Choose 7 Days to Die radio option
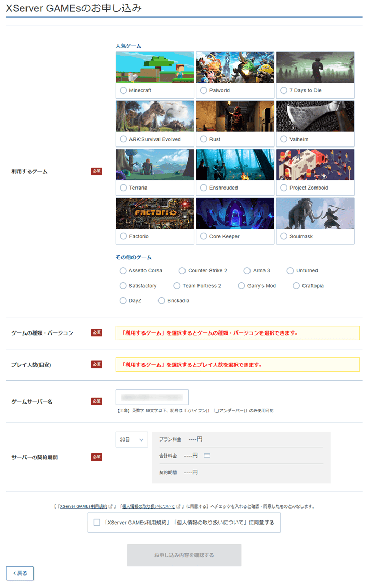 [x=284, y=90]
